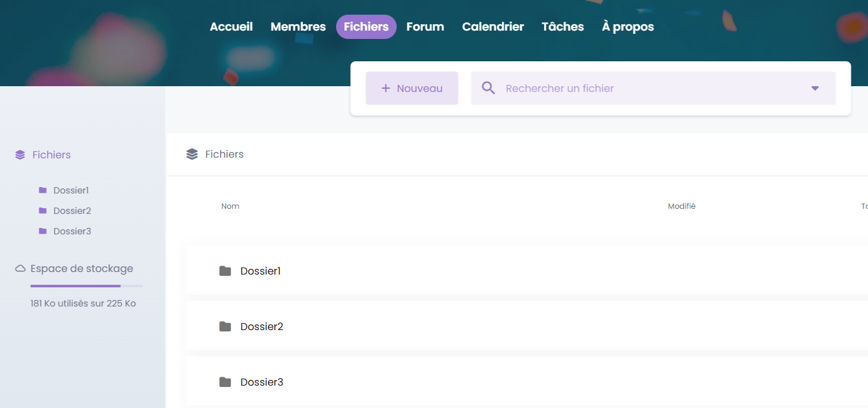Viewport: 868px width, 408px height.
Task: Click the folder icon in Dossier2 file row
Action: [x=225, y=326]
